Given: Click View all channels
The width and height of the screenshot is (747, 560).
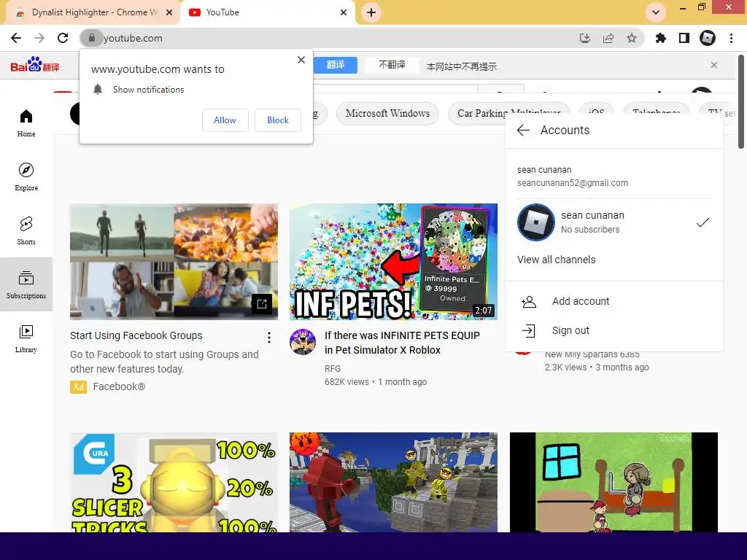Looking at the screenshot, I should click(557, 260).
